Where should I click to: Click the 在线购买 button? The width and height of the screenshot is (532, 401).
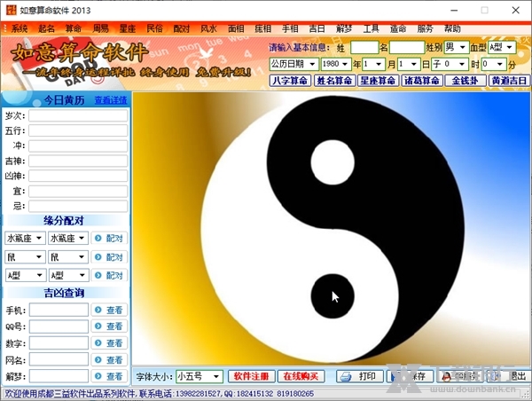coord(301,376)
